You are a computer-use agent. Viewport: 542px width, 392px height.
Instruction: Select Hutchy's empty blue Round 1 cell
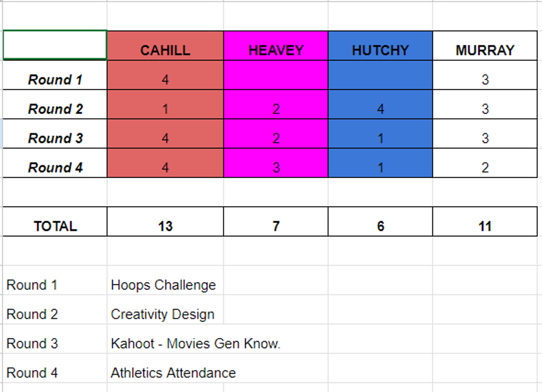coord(380,75)
